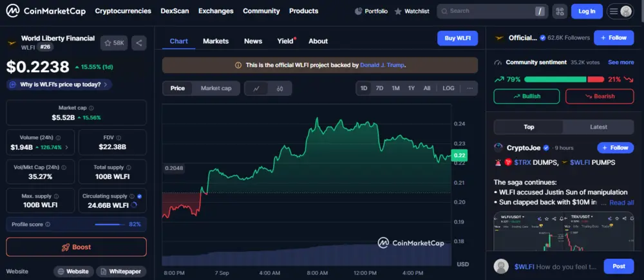This screenshot has width=644, height=280.
Task: Click CryptoJoe avatar icon
Action: point(498,148)
